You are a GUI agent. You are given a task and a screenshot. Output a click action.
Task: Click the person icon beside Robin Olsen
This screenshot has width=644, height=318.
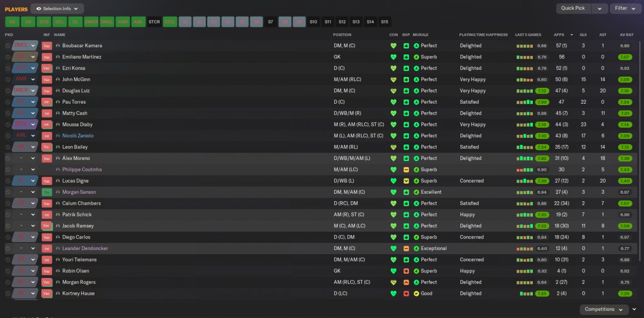(58, 271)
